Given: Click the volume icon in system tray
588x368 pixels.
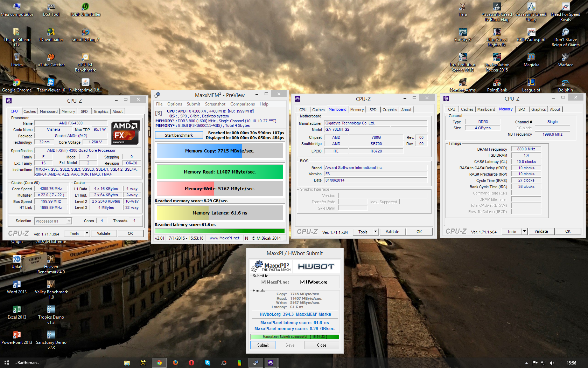Looking at the screenshot, I should pos(552,363).
